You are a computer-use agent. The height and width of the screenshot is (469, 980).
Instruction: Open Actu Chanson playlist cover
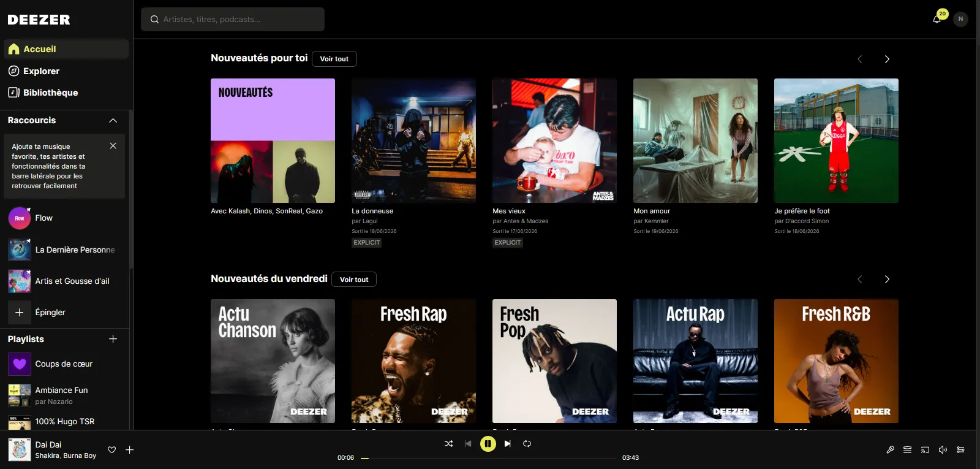click(273, 361)
